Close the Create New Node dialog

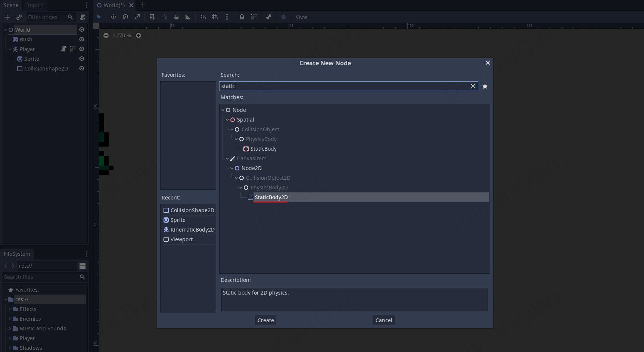coord(488,63)
